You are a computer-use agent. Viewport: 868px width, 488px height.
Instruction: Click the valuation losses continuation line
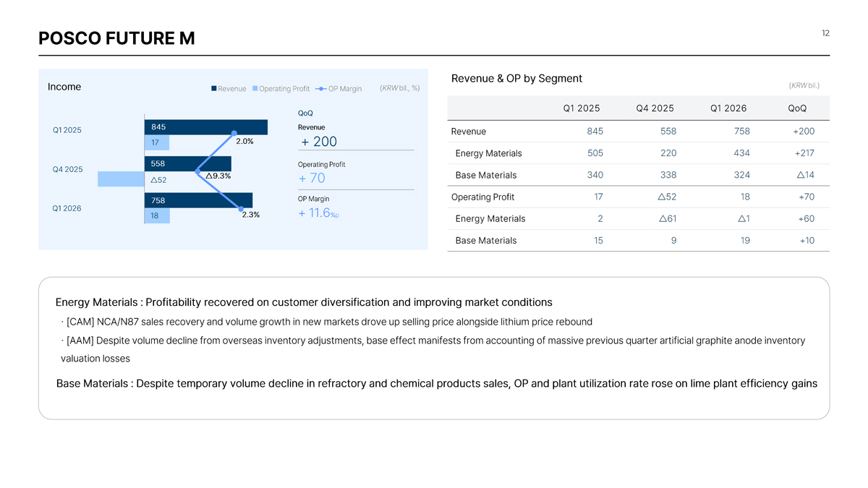(x=95, y=359)
